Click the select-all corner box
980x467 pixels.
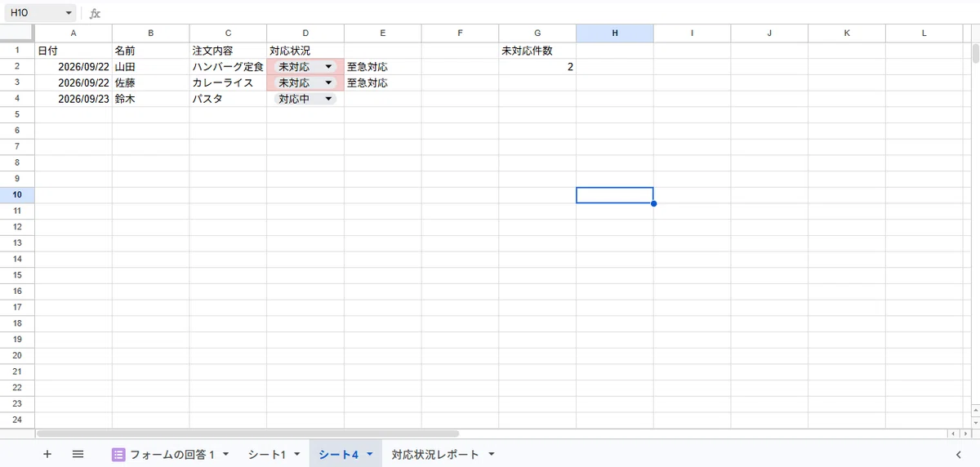[17, 33]
